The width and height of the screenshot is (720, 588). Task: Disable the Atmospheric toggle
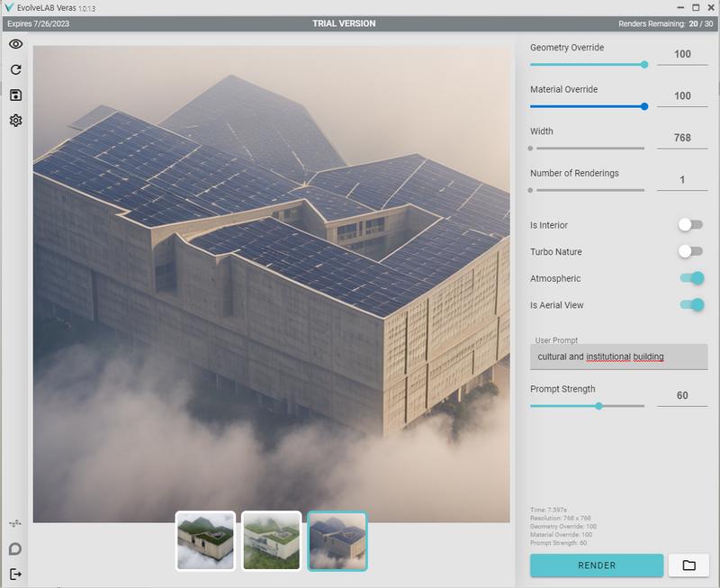click(691, 278)
